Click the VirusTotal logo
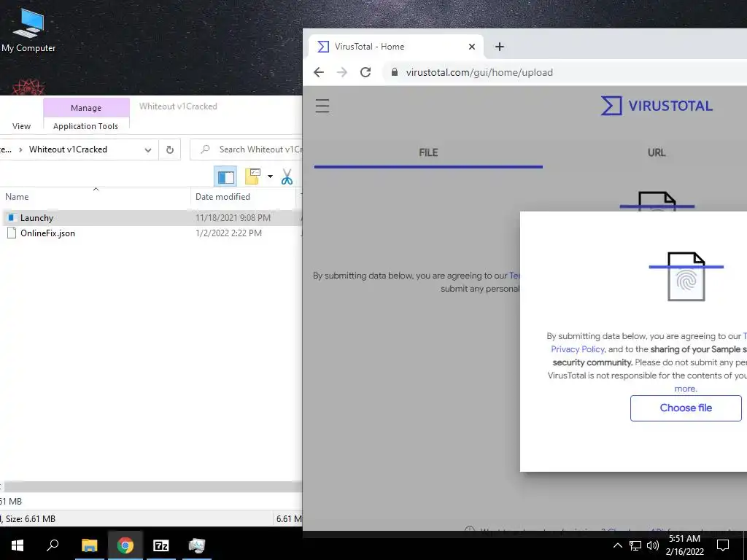 [657, 106]
